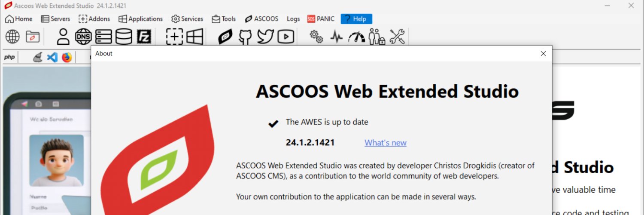Open the Tools menu
644x215 pixels.
point(224,19)
